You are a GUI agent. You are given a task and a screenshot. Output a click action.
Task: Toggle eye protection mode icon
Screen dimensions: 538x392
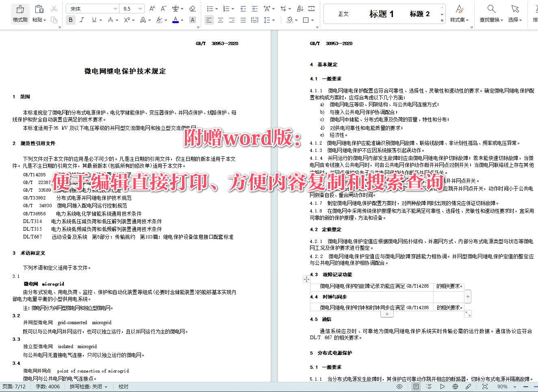click(x=399, y=387)
